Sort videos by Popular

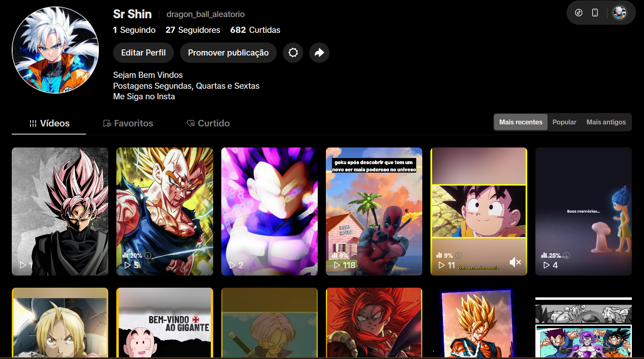pyautogui.click(x=564, y=122)
